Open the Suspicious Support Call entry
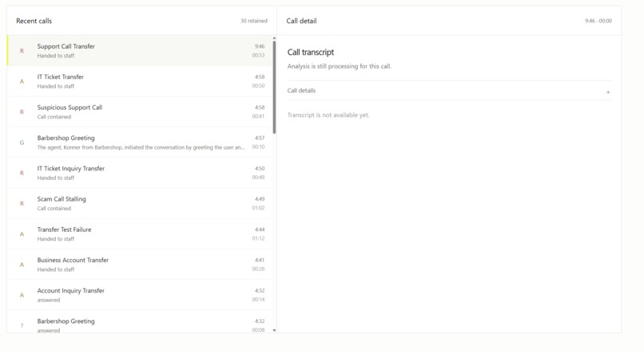Image resolution: width=644 pixels, height=351 pixels. [x=139, y=111]
